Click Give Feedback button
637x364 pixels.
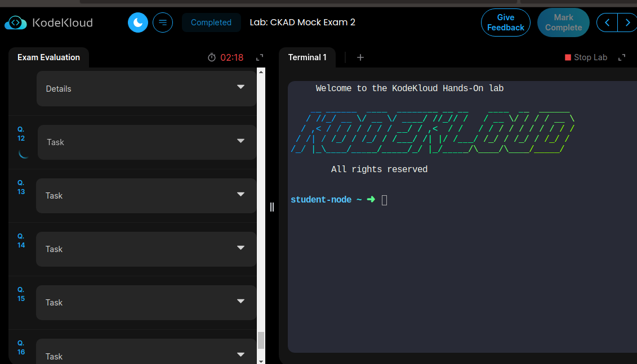click(x=505, y=23)
